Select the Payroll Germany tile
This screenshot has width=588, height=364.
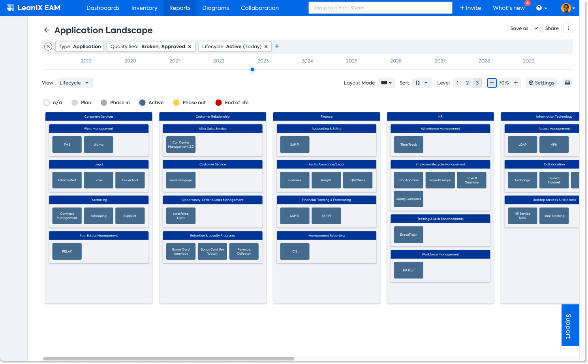472,180
